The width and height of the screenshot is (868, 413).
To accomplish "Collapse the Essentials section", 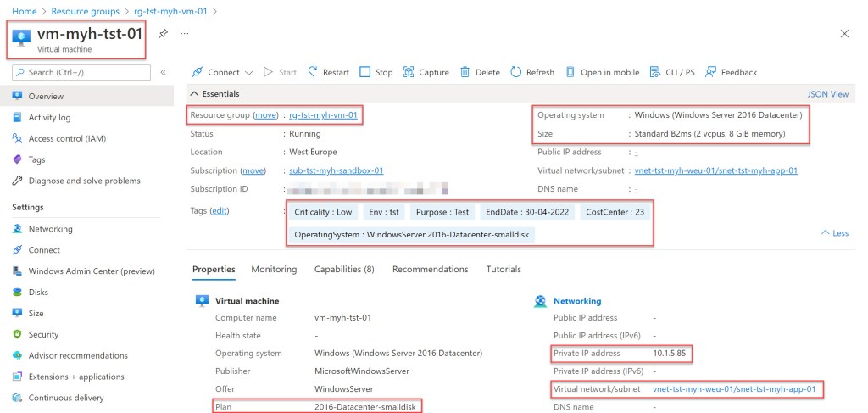I will point(194,93).
